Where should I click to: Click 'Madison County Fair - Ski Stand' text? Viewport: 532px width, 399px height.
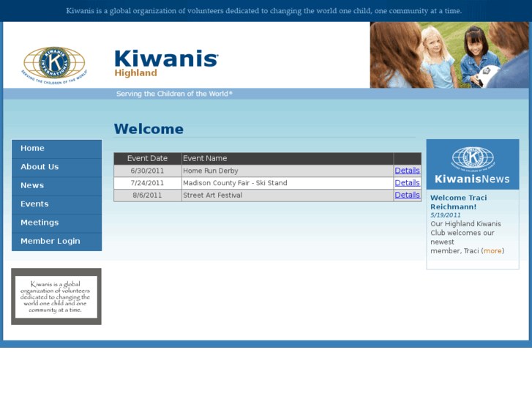coord(235,183)
